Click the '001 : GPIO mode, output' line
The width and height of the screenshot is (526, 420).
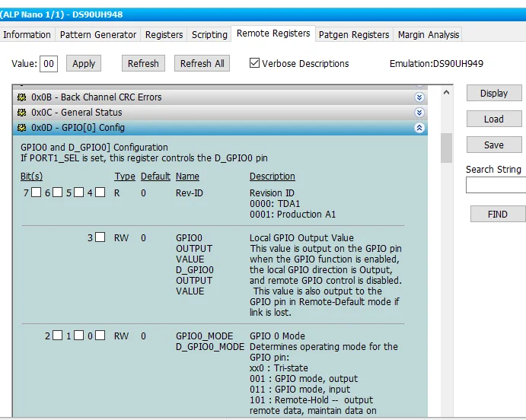(304, 379)
